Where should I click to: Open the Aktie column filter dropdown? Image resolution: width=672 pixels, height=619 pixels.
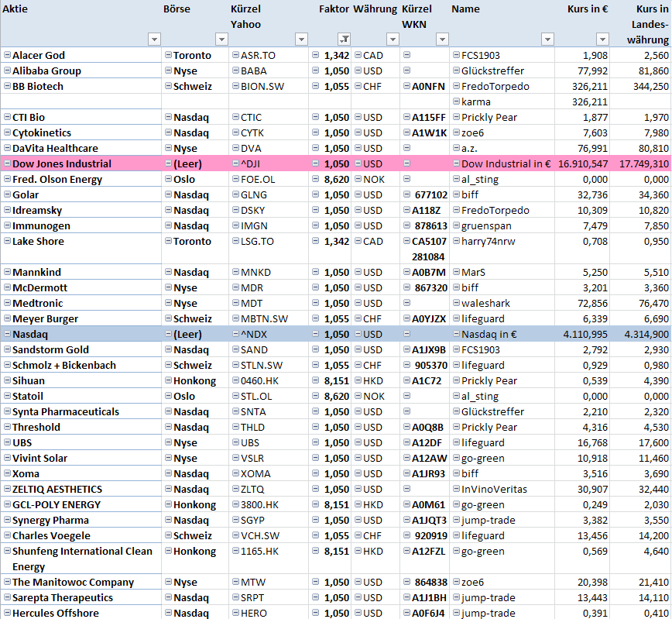tap(154, 40)
